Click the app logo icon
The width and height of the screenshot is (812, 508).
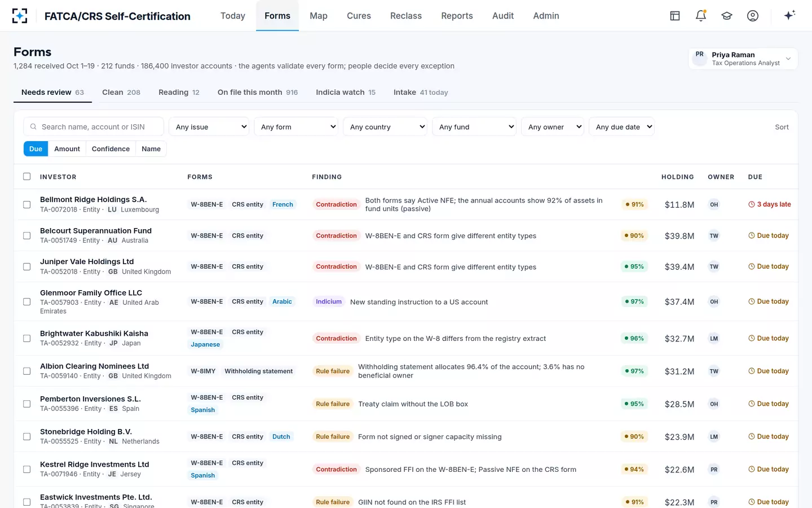[x=20, y=16]
